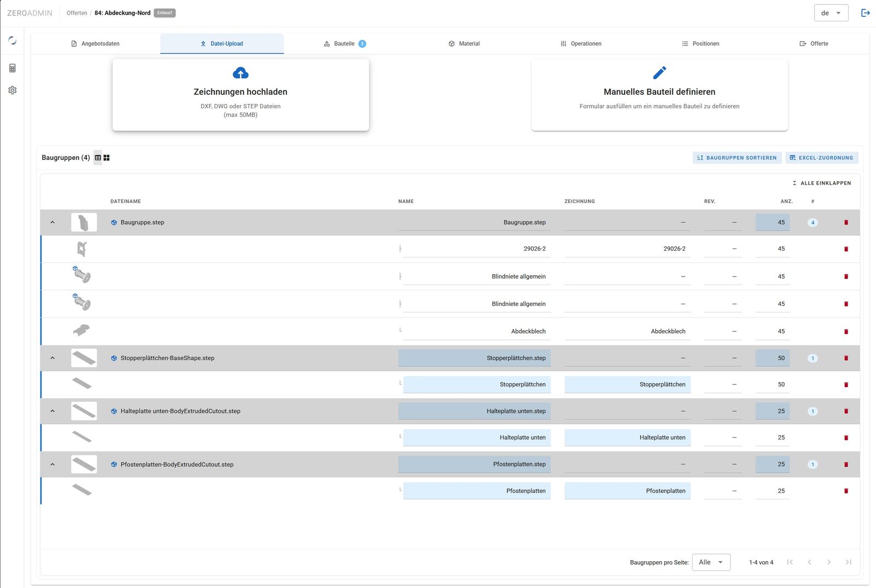This screenshot has height=588, width=876.
Task: Open Offerten breadcrumb link
Action: [x=77, y=13]
